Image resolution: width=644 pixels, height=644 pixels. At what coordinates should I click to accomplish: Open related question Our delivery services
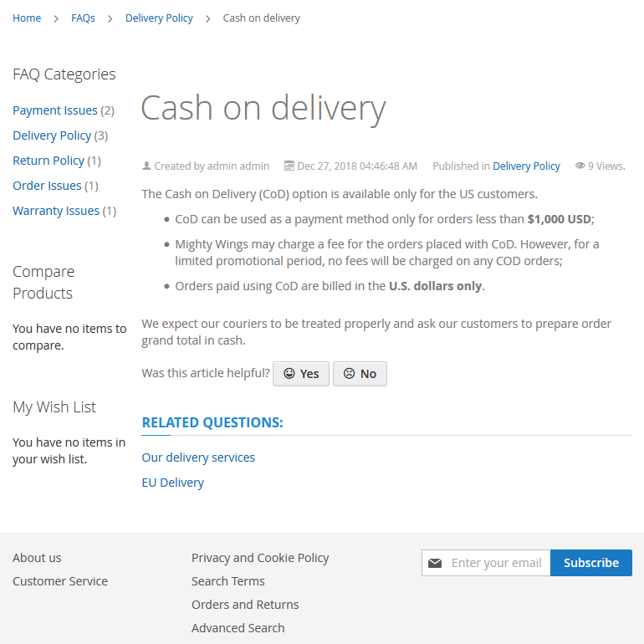click(x=198, y=457)
